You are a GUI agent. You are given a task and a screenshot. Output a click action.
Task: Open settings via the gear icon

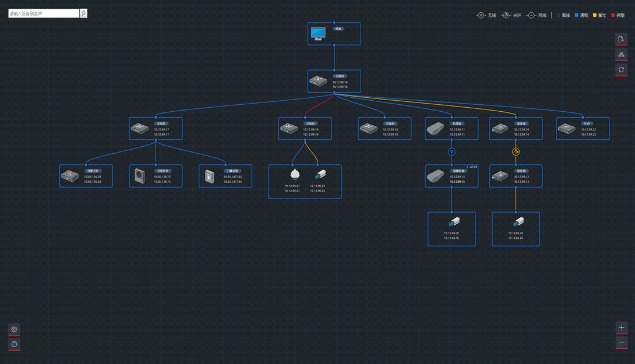15,329
